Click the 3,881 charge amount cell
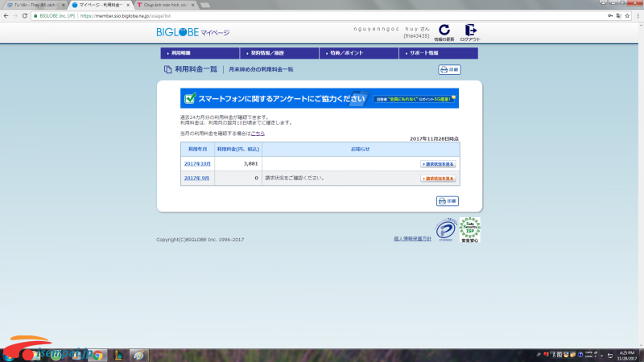 click(238, 164)
